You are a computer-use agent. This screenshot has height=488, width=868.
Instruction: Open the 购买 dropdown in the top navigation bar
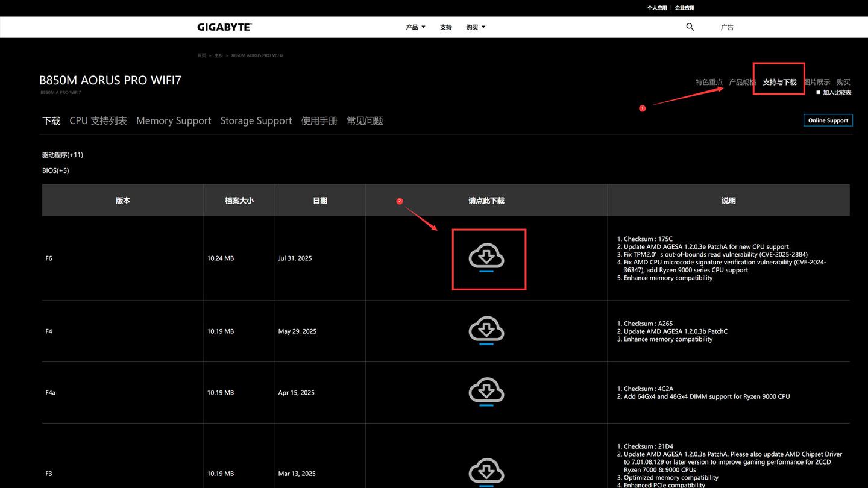[x=476, y=27]
